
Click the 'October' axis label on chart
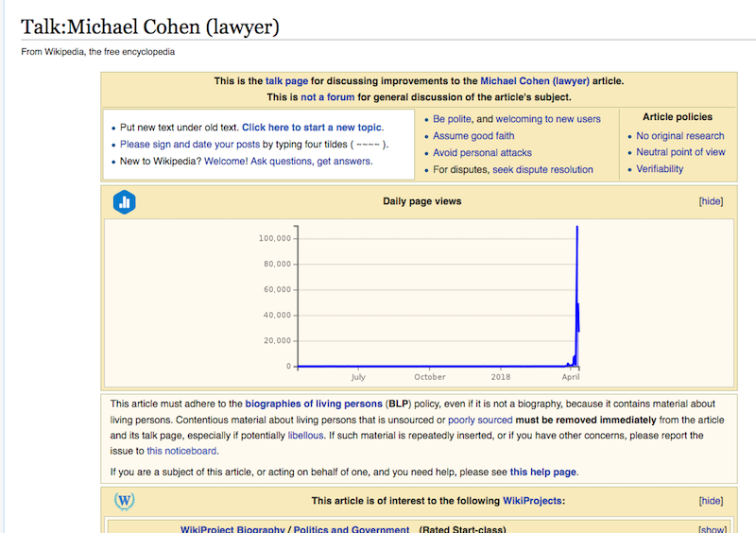(x=430, y=377)
